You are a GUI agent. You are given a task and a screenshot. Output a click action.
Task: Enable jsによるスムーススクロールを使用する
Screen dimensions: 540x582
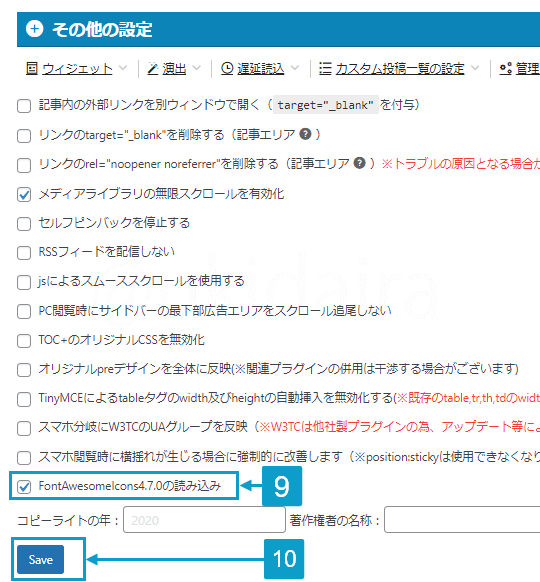[24, 282]
